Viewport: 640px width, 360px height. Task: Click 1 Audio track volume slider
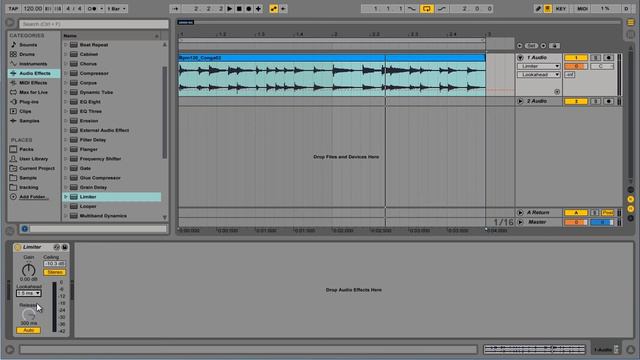[576, 66]
